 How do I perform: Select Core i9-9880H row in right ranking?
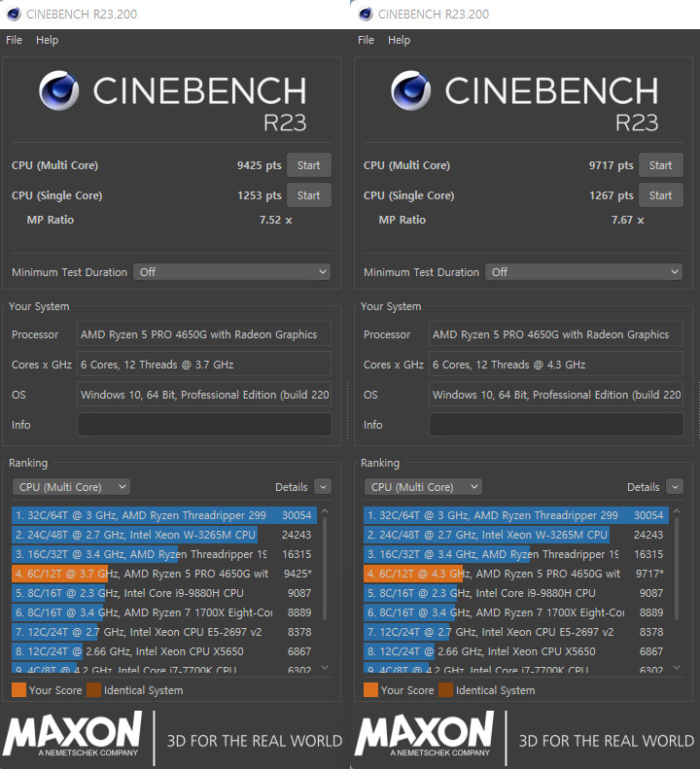pyautogui.click(x=516, y=593)
